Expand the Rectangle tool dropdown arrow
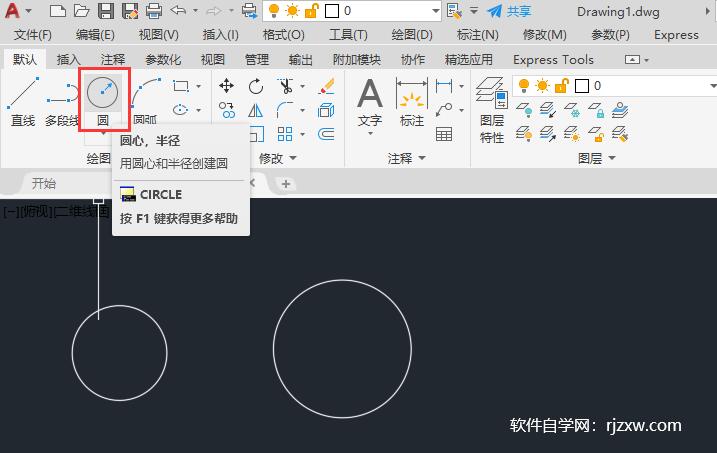 pos(198,86)
